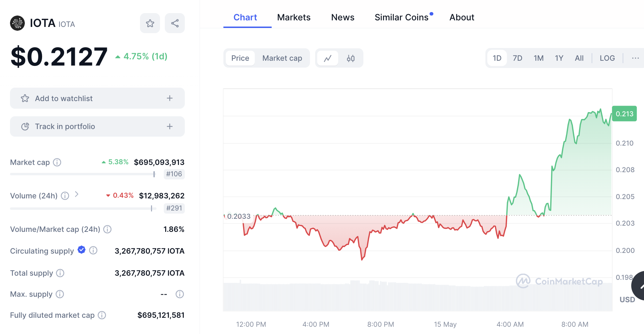
Task: Open chart more options ellipsis menu
Action: point(635,58)
